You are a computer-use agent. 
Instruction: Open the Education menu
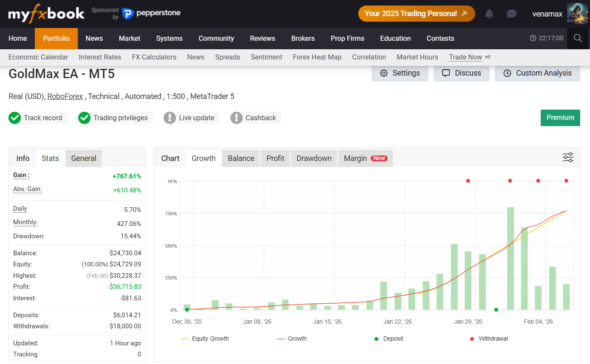pos(395,38)
